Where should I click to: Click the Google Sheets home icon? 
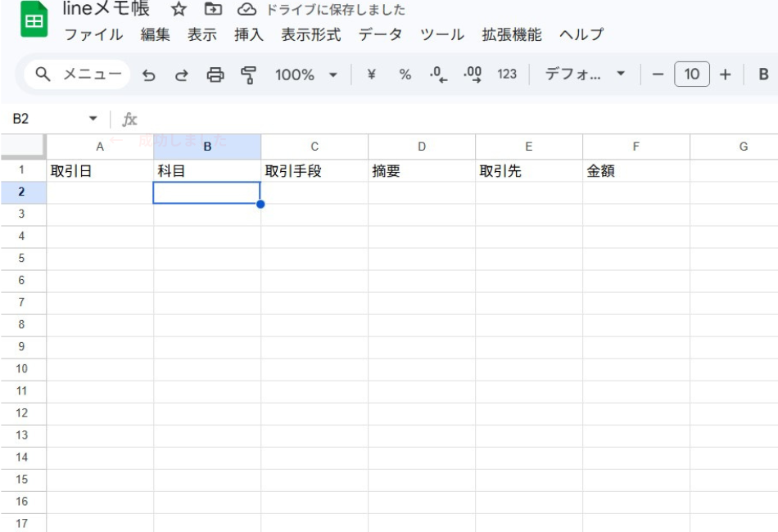[x=34, y=25]
